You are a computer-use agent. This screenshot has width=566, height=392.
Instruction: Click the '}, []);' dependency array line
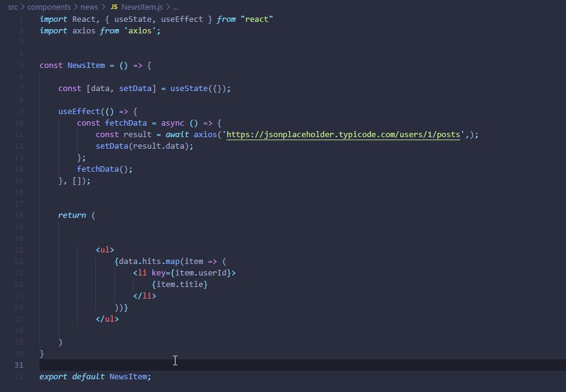(x=74, y=181)
